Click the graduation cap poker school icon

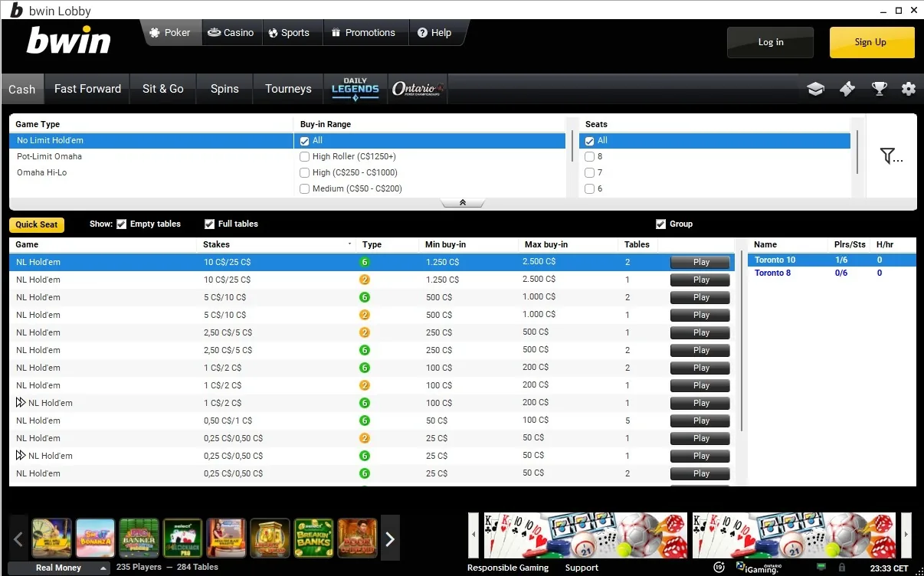(815, 89)
